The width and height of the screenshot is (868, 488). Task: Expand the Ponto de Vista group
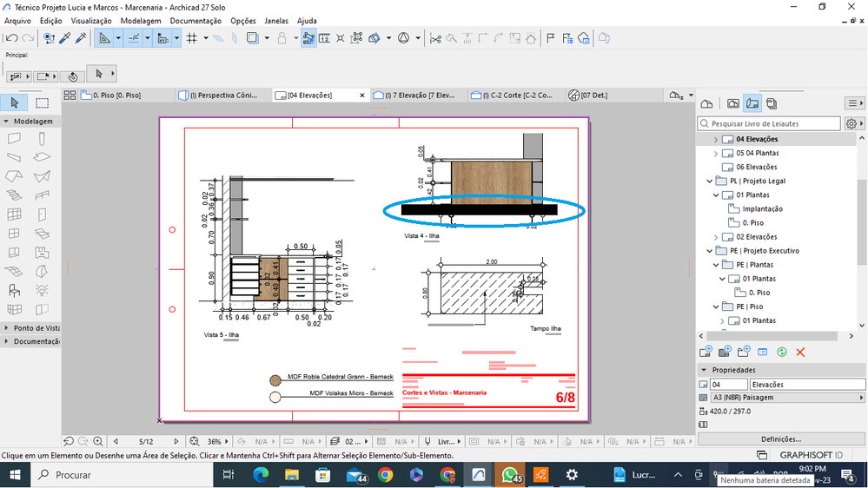(x=6, y=327)
